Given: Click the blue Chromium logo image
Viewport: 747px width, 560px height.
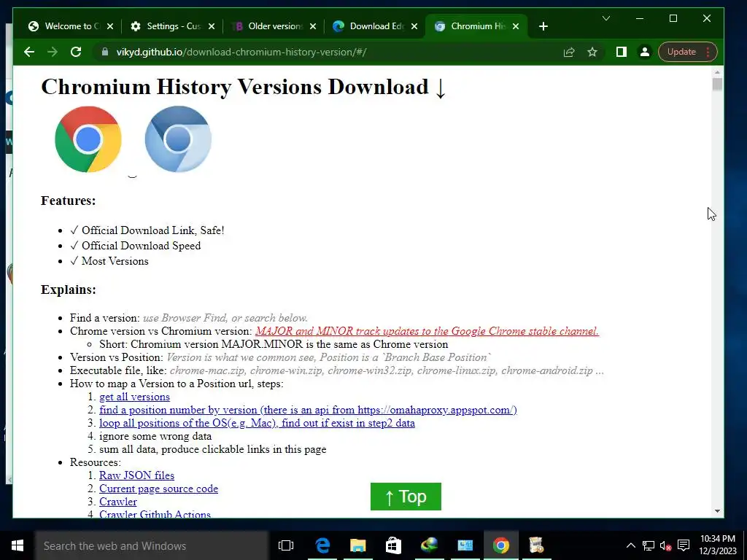Looking at the screenshot, I should point(178,139).
